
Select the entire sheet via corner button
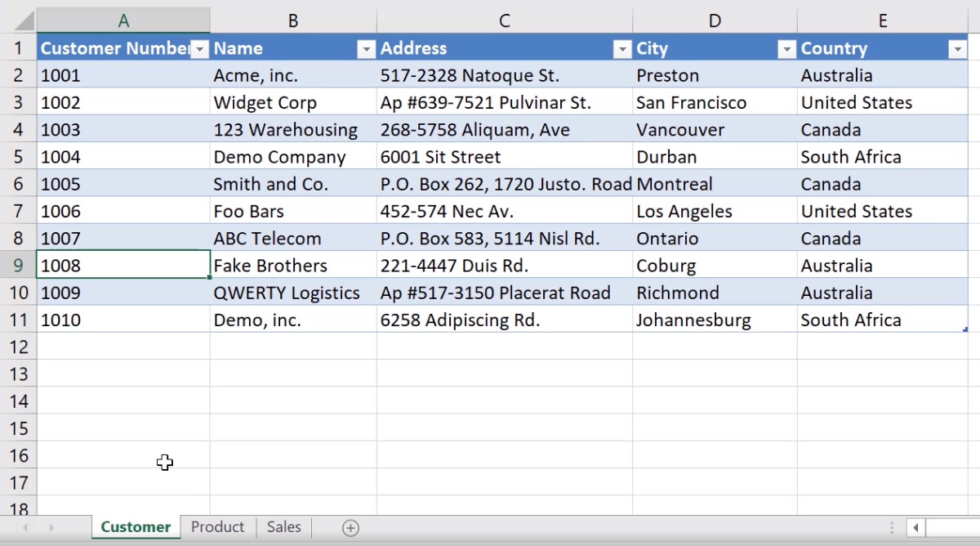tap(18, 20)
